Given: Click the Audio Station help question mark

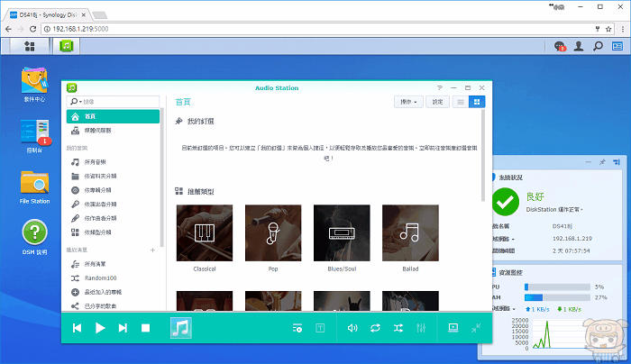Looking at the screenshot, I should (x=440, y=87).
